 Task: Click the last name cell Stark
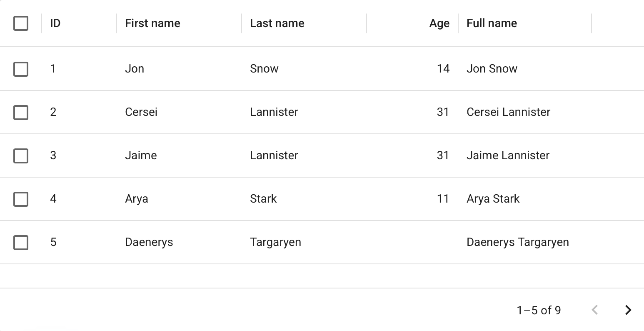tap(263, 199)
